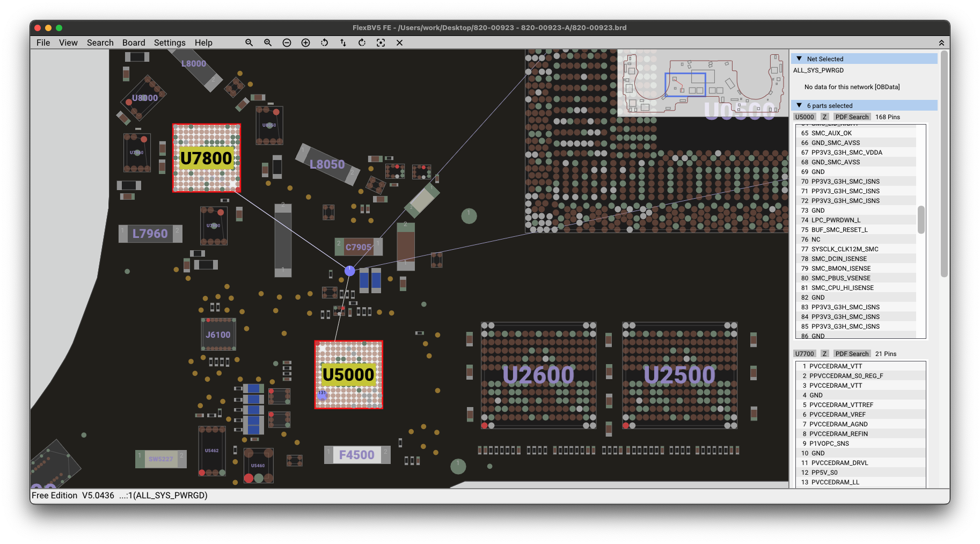Click the U7700 part button
This screenshot has width=980, height=544.
pos(805,353)
